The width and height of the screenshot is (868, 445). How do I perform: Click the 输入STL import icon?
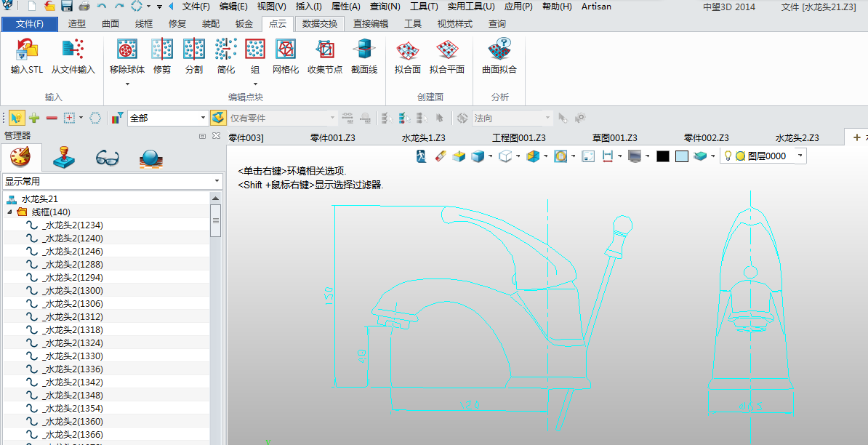pyautogui.click(x=27, y=51)
